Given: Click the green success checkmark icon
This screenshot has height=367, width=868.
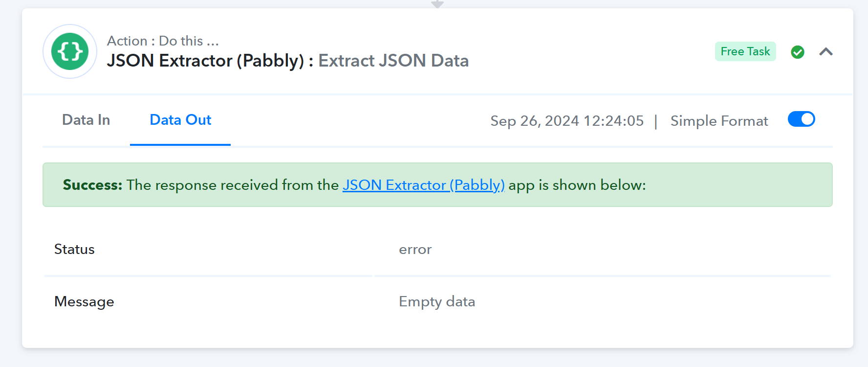Looking at the screenshot, I should pos(798,52).
